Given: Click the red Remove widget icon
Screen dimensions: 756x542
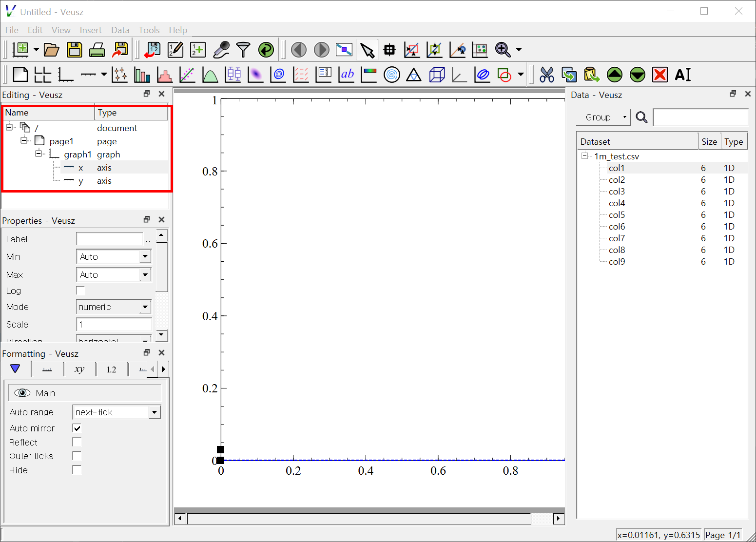Looking at the screenshot, I should pos(660,75).
